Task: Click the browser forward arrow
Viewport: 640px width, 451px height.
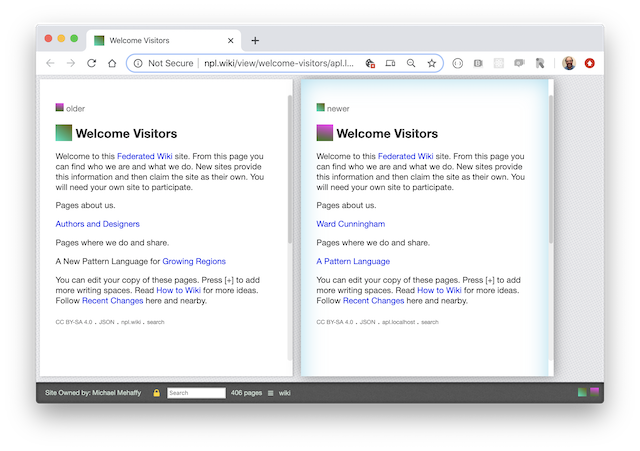Action: click(71, 63)
